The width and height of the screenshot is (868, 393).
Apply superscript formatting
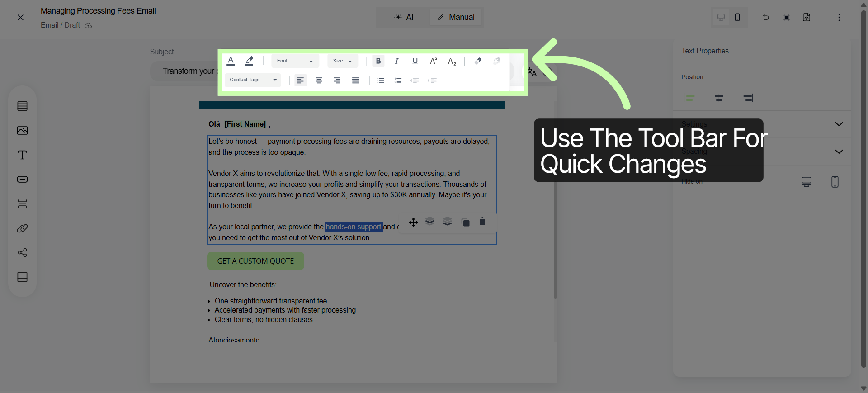(434, 61)
